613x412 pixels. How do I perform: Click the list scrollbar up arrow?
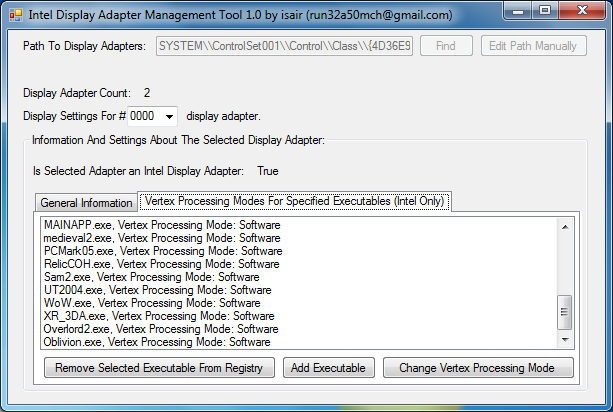click(565, 227)
